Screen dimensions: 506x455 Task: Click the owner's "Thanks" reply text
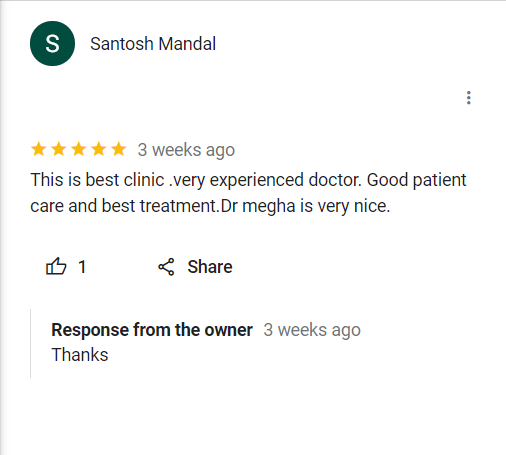[80, 354]
